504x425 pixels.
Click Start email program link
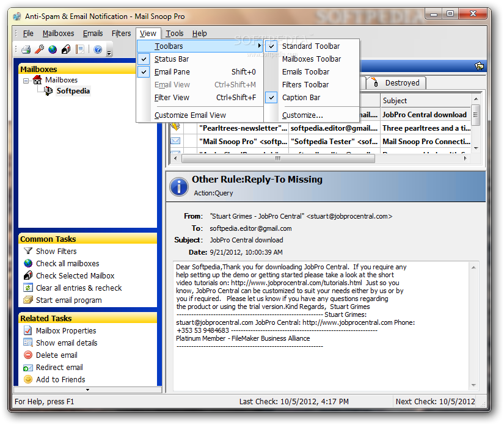point(69,300)
